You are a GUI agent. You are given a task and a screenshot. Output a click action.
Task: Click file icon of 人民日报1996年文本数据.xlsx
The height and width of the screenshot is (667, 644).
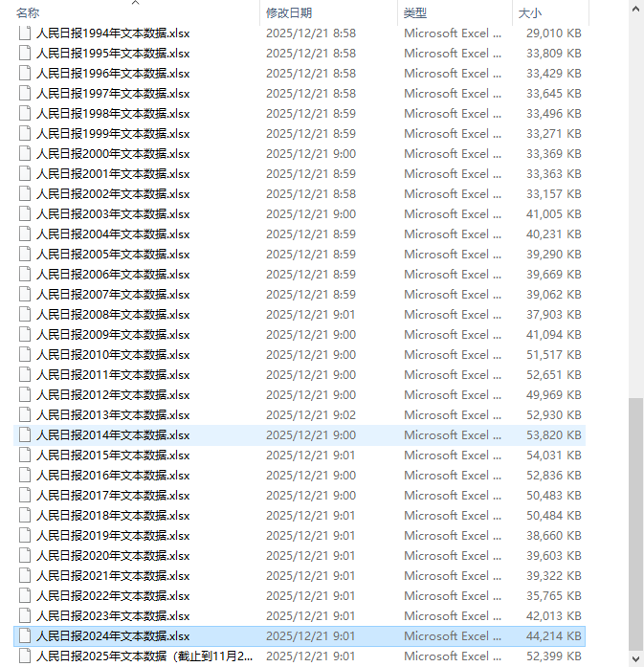pyautogui.click(x=25, y=73)
